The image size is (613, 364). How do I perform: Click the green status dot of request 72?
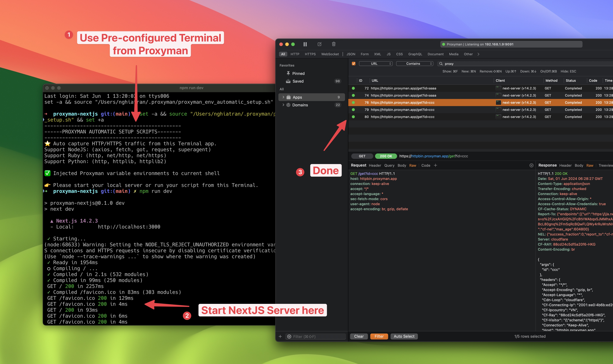point(353,88)
